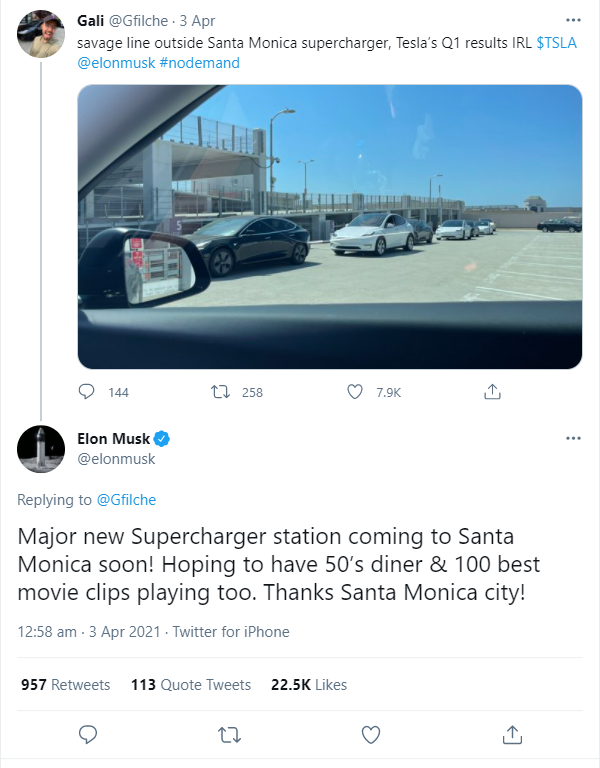
Task: Open more options menu on Elon Musk's tweet
Action: point(573,438)
